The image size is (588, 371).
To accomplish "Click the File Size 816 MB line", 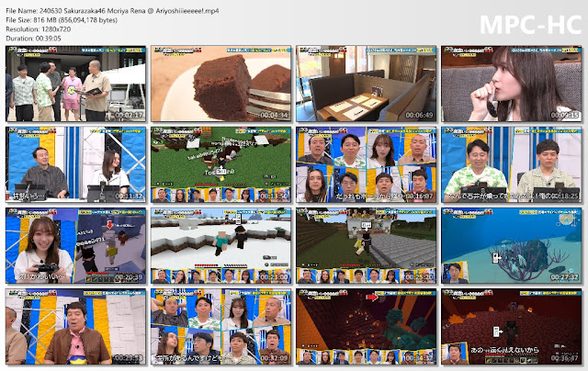I will [62, 20].
